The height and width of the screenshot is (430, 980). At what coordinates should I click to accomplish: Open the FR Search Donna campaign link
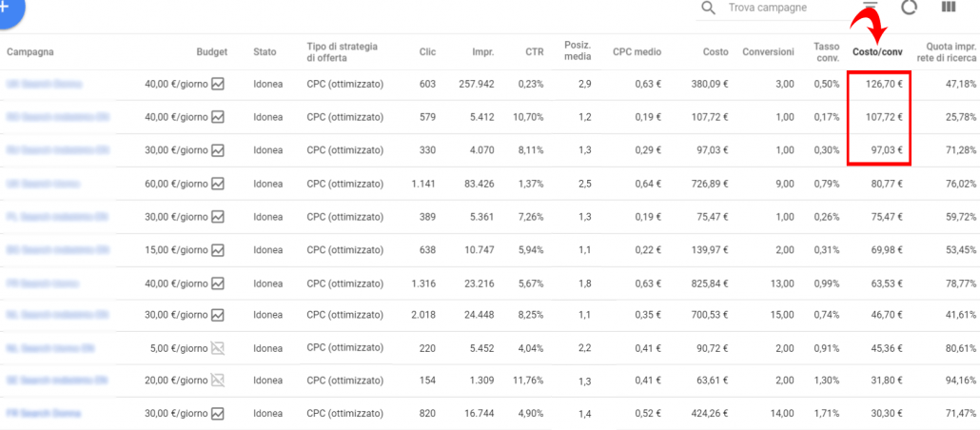tap(44, 414)
